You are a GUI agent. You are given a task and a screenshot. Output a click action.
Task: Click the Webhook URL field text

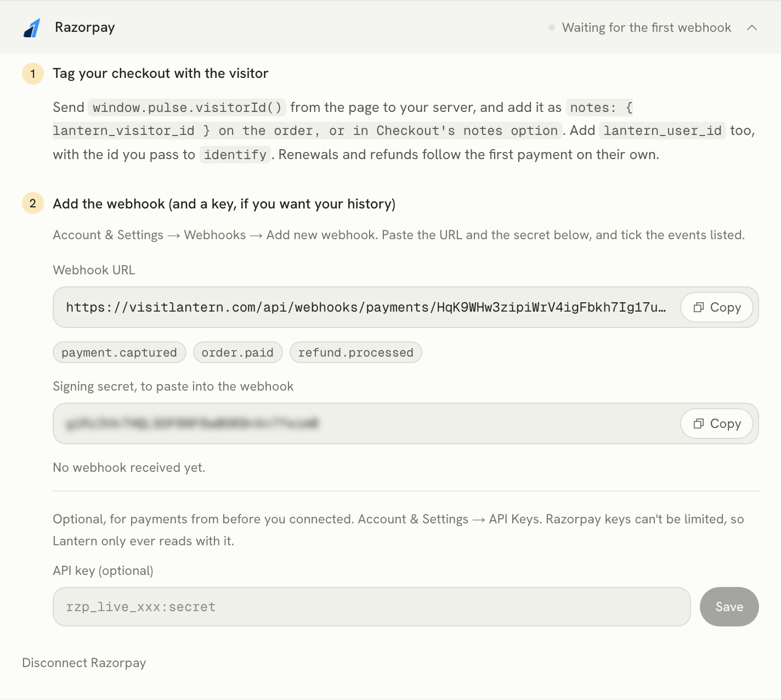click(x=366, y=307)
